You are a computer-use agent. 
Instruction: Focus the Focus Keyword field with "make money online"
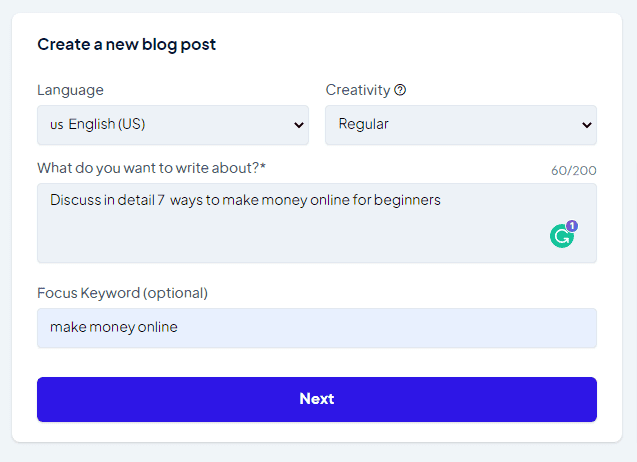pos(317,328)
